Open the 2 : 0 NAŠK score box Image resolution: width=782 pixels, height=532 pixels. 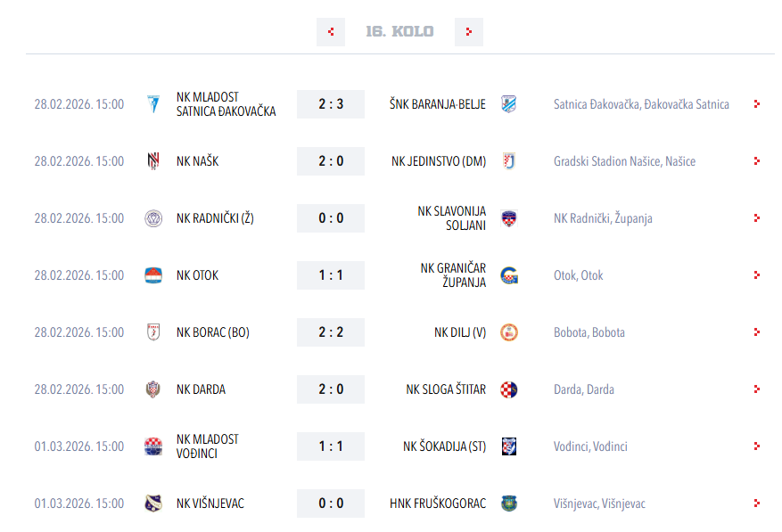pos(331,161)
